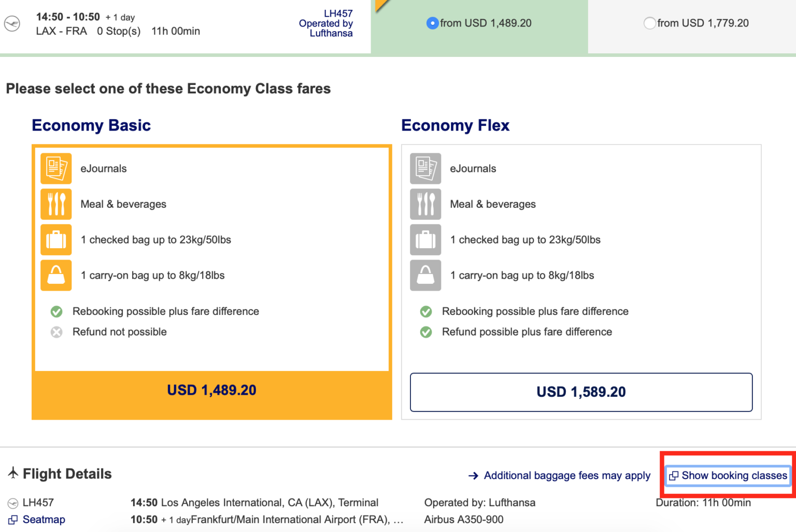Click the Lufthansa airline logo icon
Viewport: 796px width, 532px height.
tap(11, 23)
